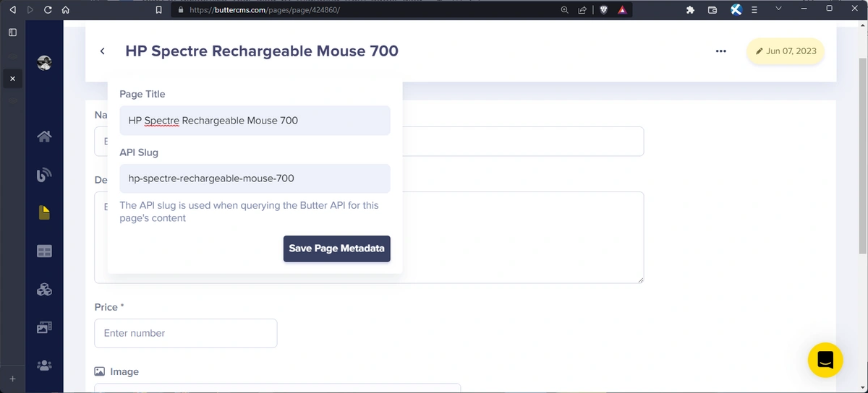Click the API slug help text
Screen dimensions: 868x393
click(x=249, y=212)
